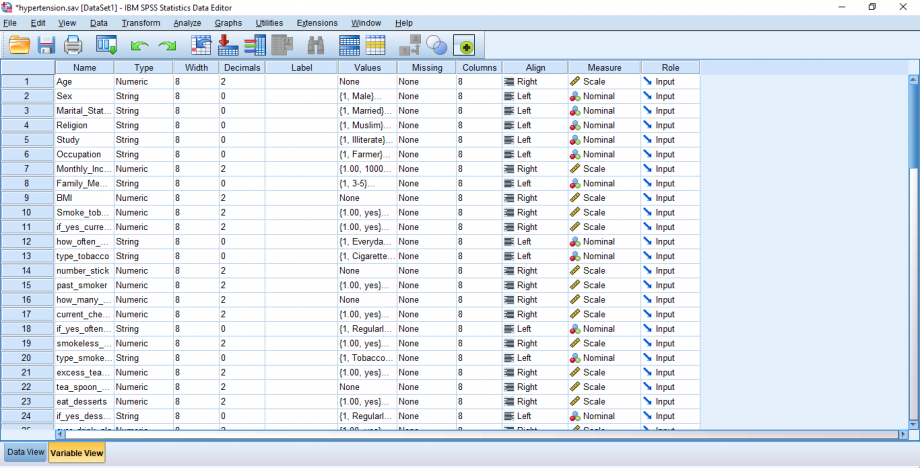This screenshot has width=920, height=468.
Task: Click the green Undo arrow
Action: click(139, 45)
